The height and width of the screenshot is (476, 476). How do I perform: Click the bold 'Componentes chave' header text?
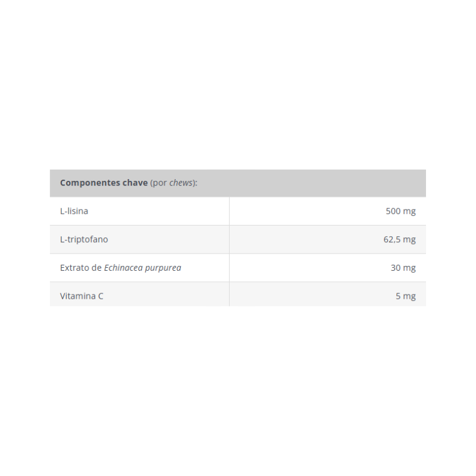pos(104,183)
